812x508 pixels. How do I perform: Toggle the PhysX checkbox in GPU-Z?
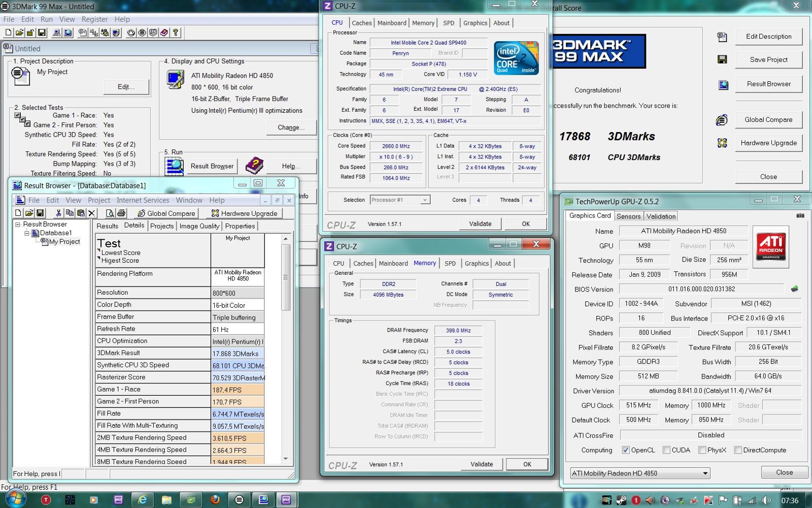(x=702, y=450)
